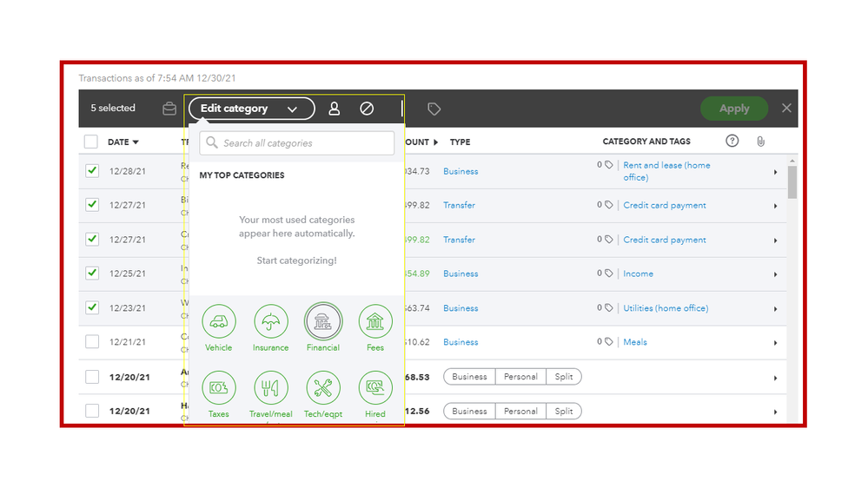This screenshot has width=868, height=488.
Task: Click the tag icon in toolbar
Action: point(434,109)
